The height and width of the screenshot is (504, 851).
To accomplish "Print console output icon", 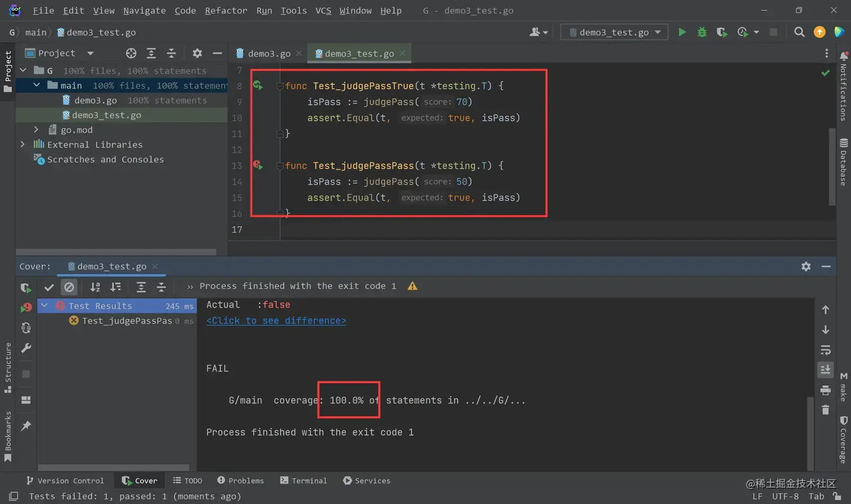I will pos(825,390).
